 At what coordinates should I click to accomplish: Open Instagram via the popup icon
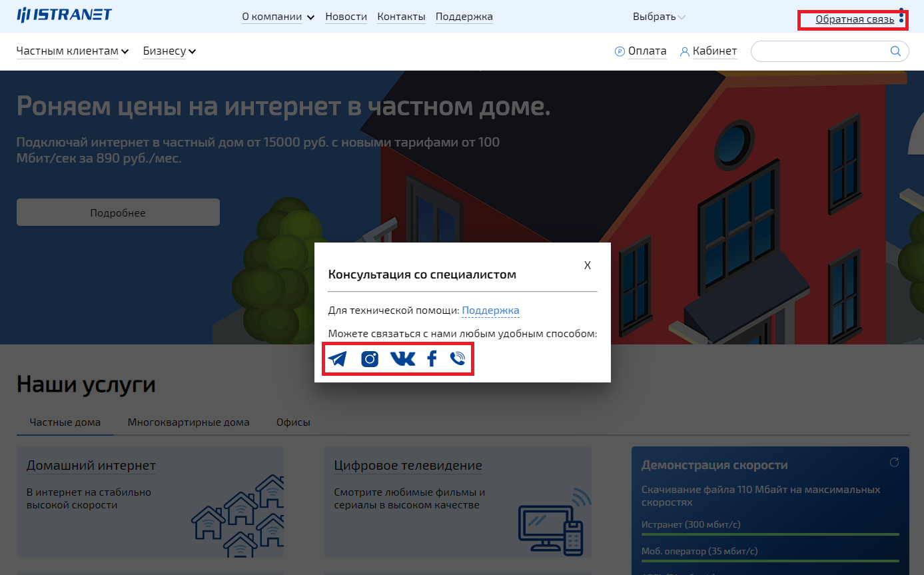(370, 359)
